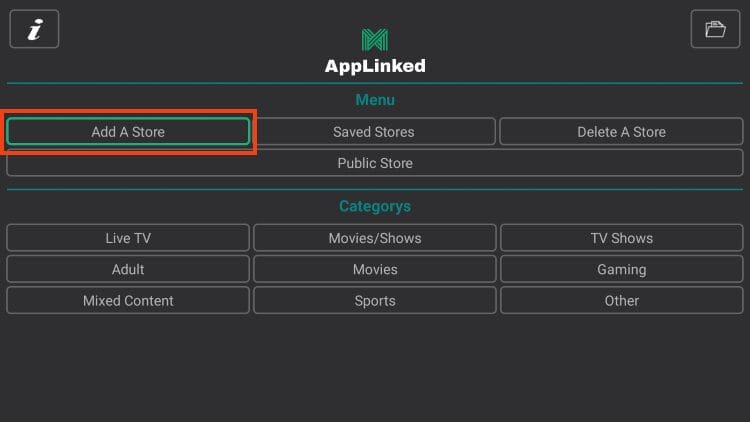Open the Gaming category
Screen dimensions: 750x422
pos(622,269)
